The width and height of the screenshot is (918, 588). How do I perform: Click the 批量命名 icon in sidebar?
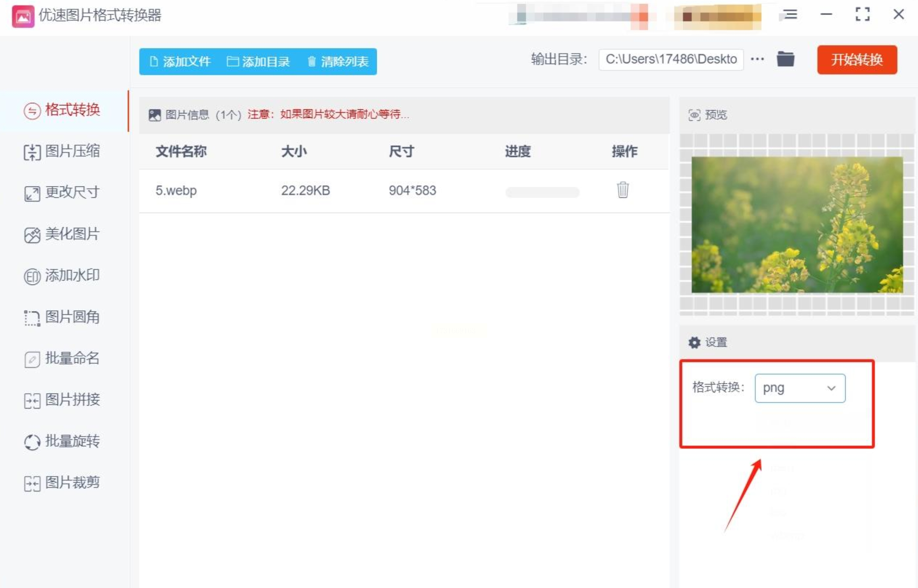pyautogui.click(x=32, y=360)
